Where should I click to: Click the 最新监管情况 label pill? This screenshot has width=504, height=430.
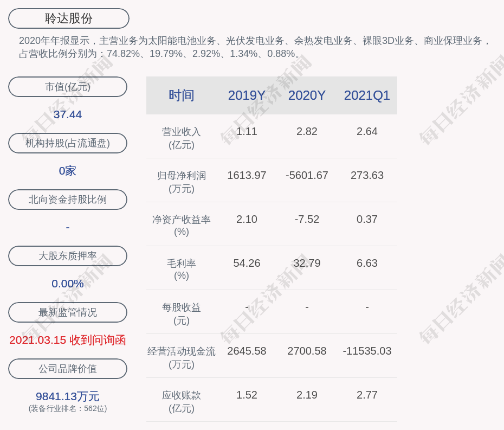[x=68, y=312]
